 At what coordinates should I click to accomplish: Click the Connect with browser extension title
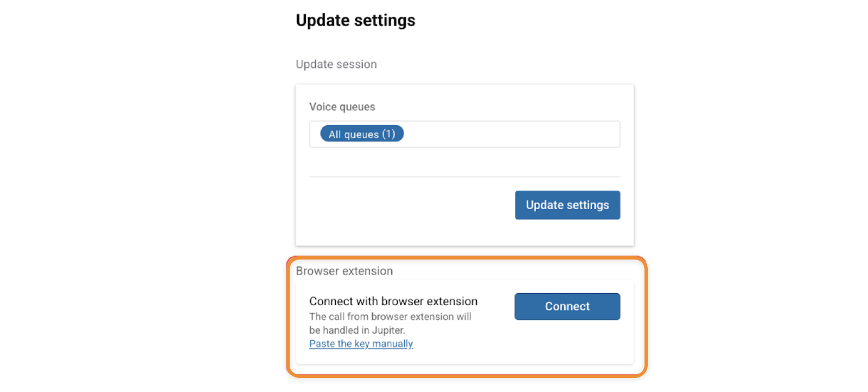[393, 301]
